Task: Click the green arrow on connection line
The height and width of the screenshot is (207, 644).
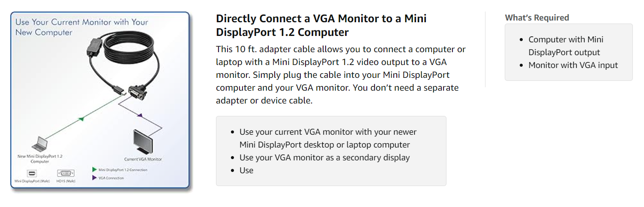Action: 81,119
